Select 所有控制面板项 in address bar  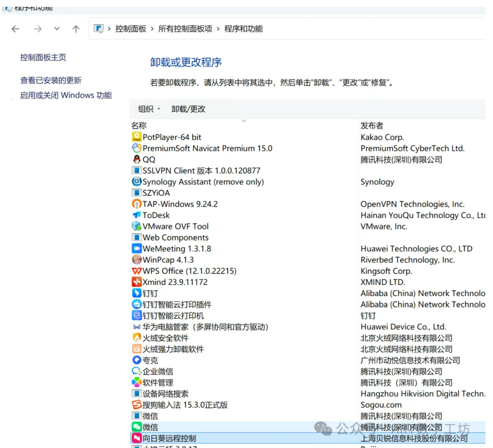(185, 29)
